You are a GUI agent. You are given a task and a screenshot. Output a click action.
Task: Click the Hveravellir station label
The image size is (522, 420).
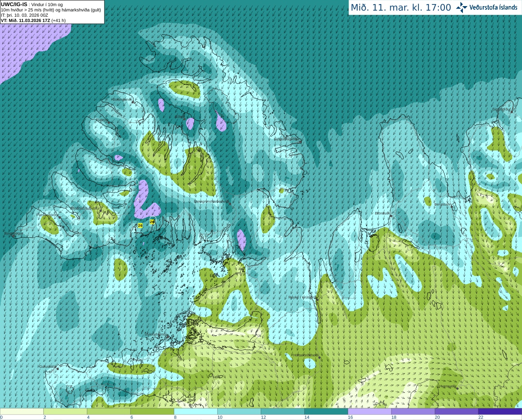[x=448, y=386]
